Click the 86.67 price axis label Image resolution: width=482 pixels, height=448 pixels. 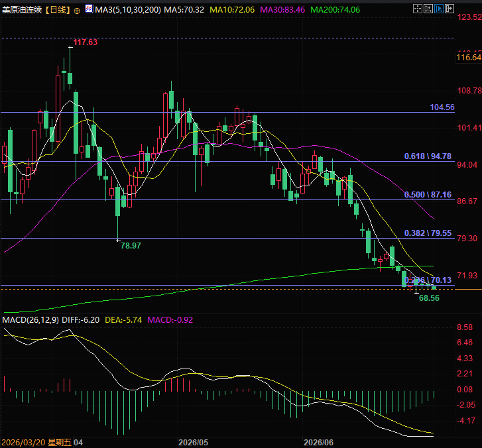pyautogui.click(x=467, y=201)
